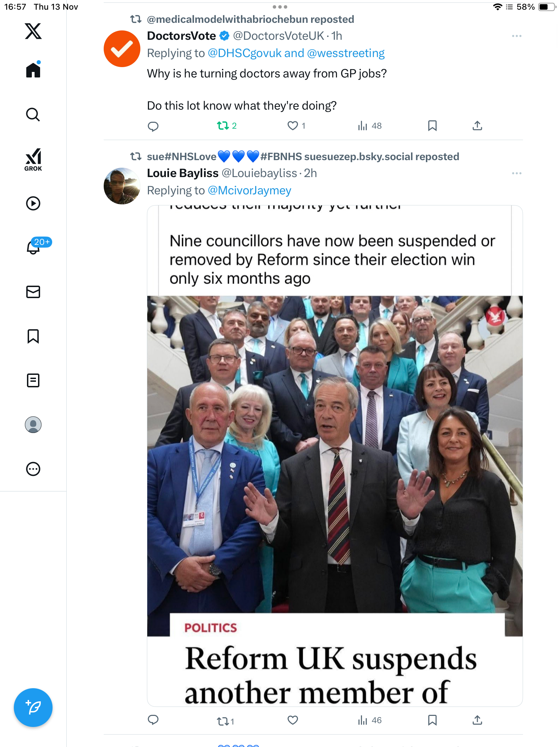Screen dimensions: 560x747
Task: Open the Lists icon in sidebar
Action: pyautogui.click(x=33, y=380)
